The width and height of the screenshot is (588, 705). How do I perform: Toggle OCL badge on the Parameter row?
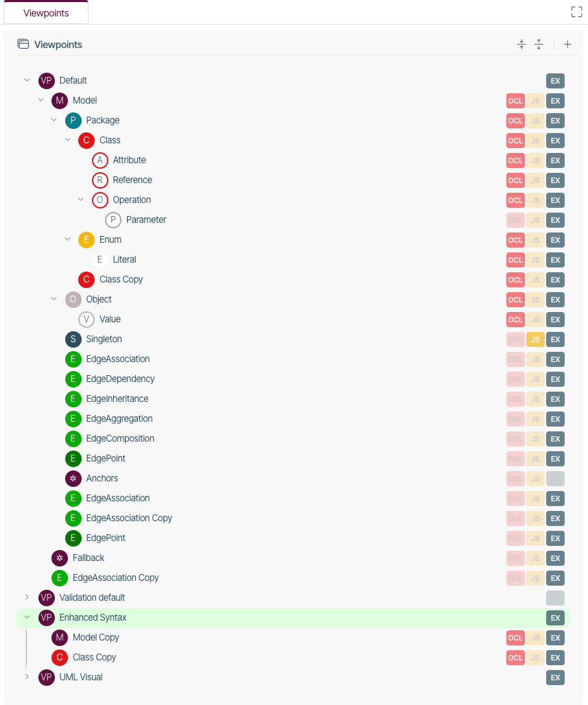point(515,220)
